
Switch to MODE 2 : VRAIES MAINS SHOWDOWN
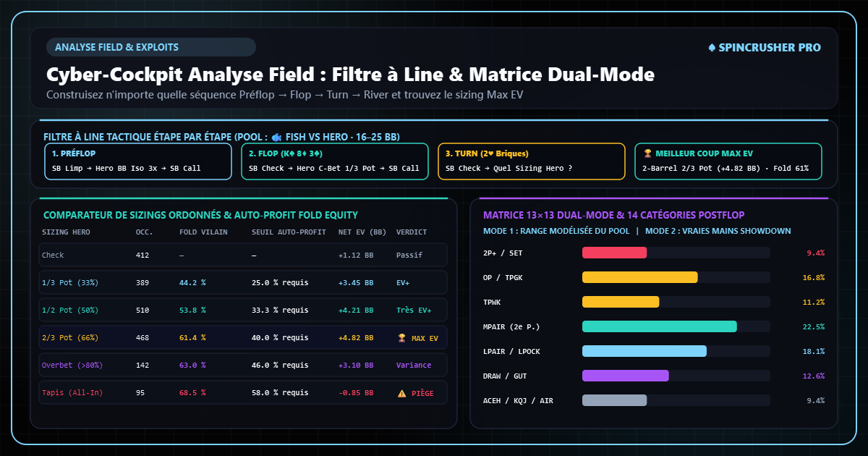tap(718, 231)
